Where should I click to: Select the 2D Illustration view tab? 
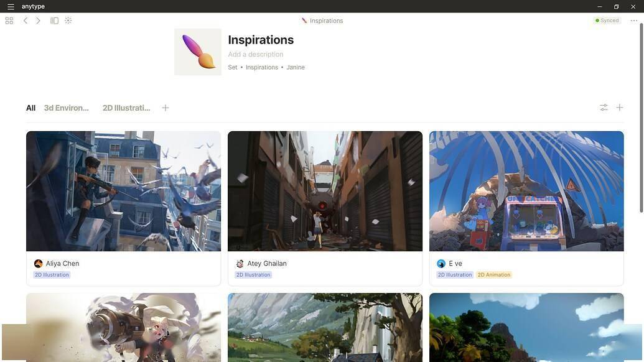pos(126,108)
